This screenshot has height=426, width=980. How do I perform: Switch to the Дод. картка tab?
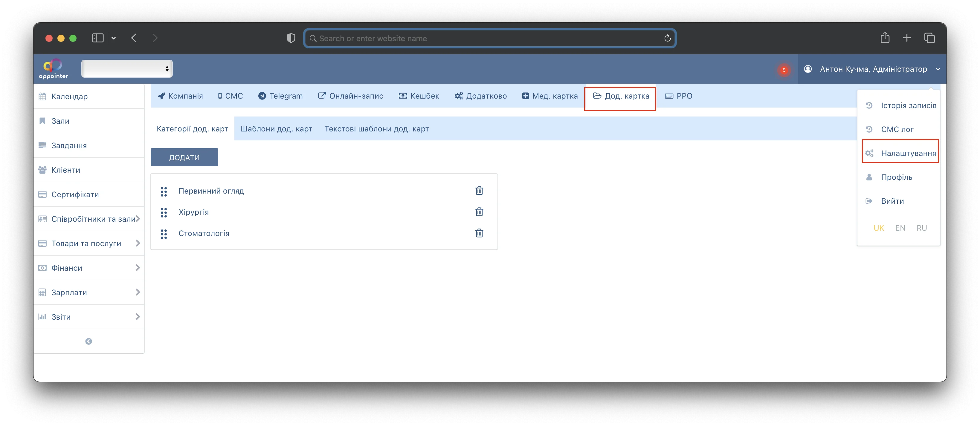(621, 96)
